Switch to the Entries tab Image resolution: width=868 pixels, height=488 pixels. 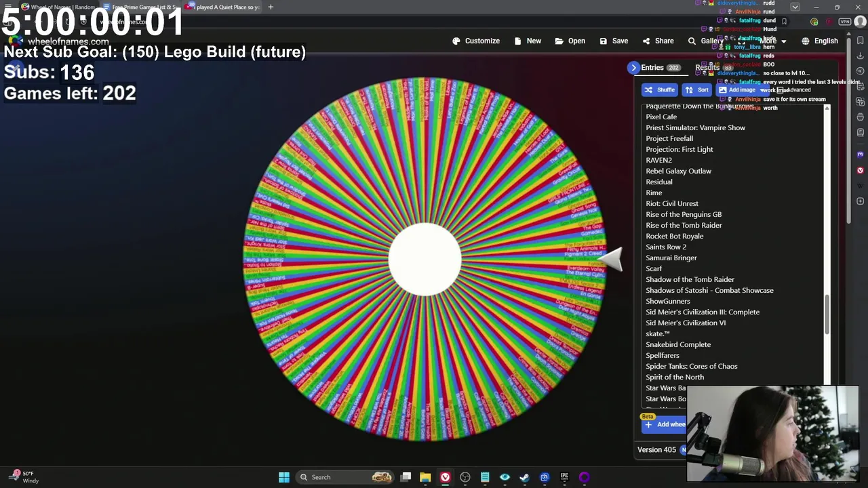click(x=660, y=68)
